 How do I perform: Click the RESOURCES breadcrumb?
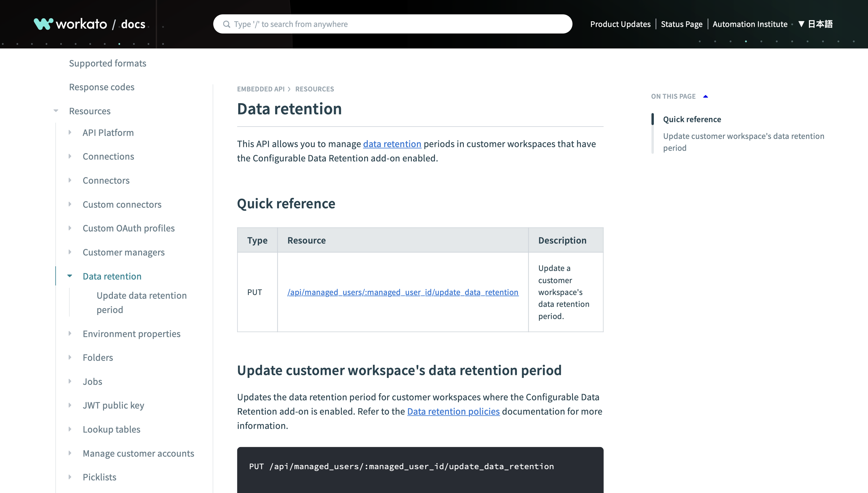point(314,89)
